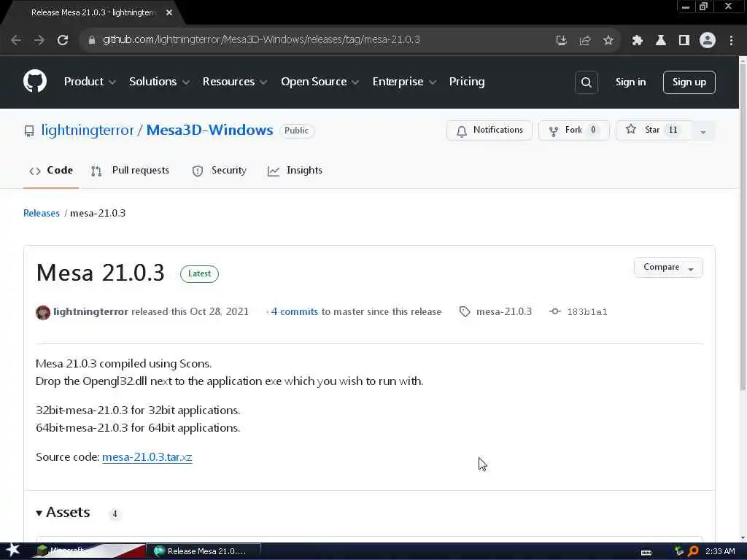Viewport: 747px width, 560px height.
Task: Click the lightningterror avatar image
Action: [43, 312]
